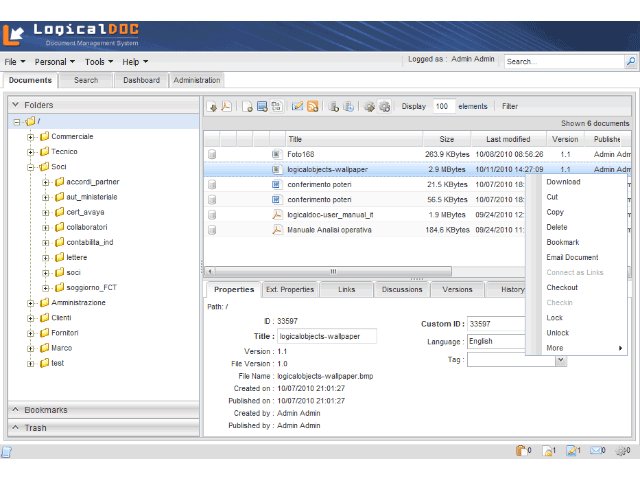Click the PDF icon of Manuale Analisi operativa
This screenshot has height=480, width=640.
click(x=277, y=230)
